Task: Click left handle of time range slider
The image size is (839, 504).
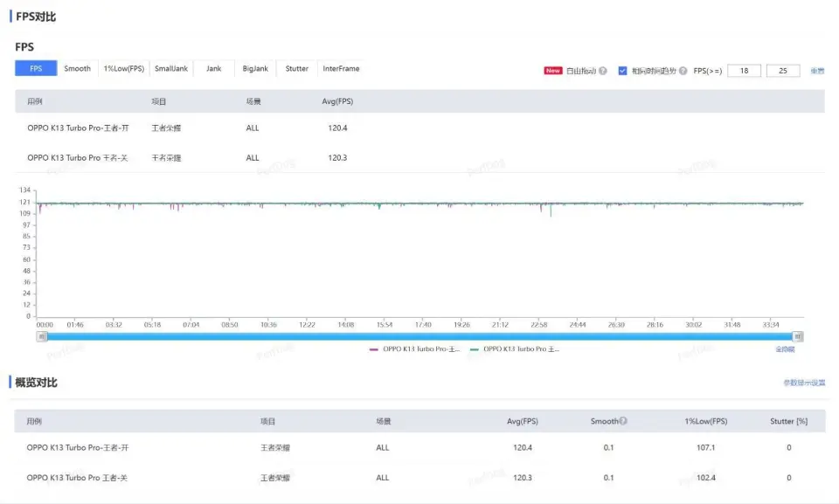Action: [x=41, y=336]
